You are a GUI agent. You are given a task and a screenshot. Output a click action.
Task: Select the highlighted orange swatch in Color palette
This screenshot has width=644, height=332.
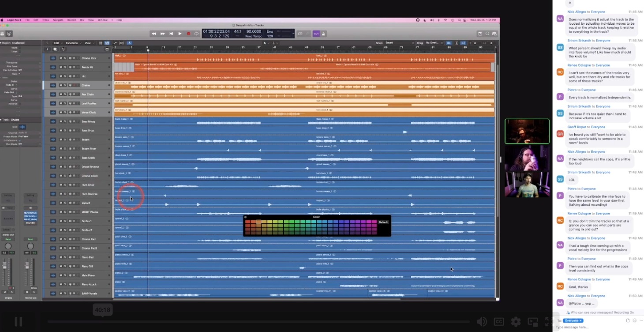point(259,222)
